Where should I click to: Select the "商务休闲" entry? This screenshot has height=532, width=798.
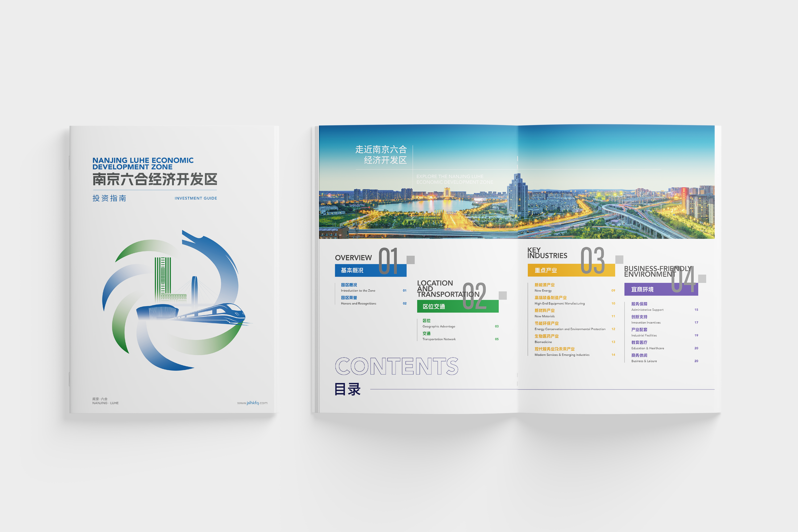pos(639,356)
